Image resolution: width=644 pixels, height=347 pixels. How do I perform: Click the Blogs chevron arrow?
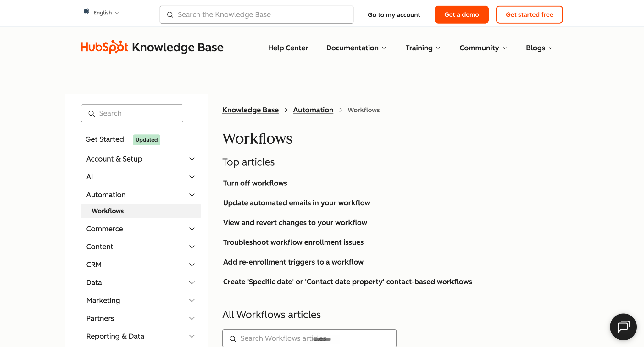551,48
